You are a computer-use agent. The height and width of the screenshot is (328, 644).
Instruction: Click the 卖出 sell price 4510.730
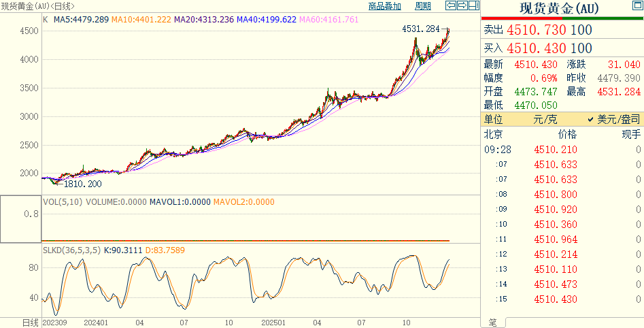537,30
